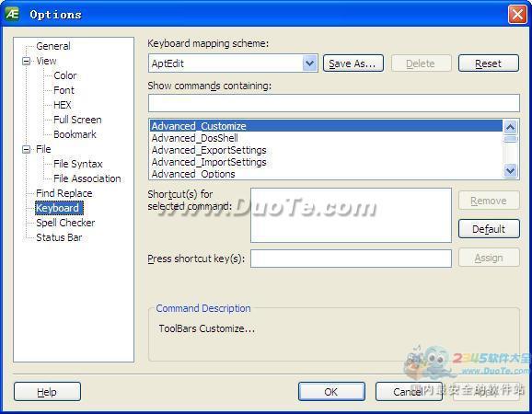Click the Reset button

point(488,63)
